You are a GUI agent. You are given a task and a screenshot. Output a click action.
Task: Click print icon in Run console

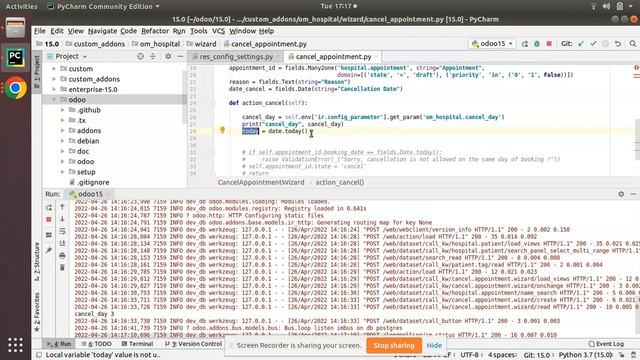pyautogui.click(x=62, y=256)
